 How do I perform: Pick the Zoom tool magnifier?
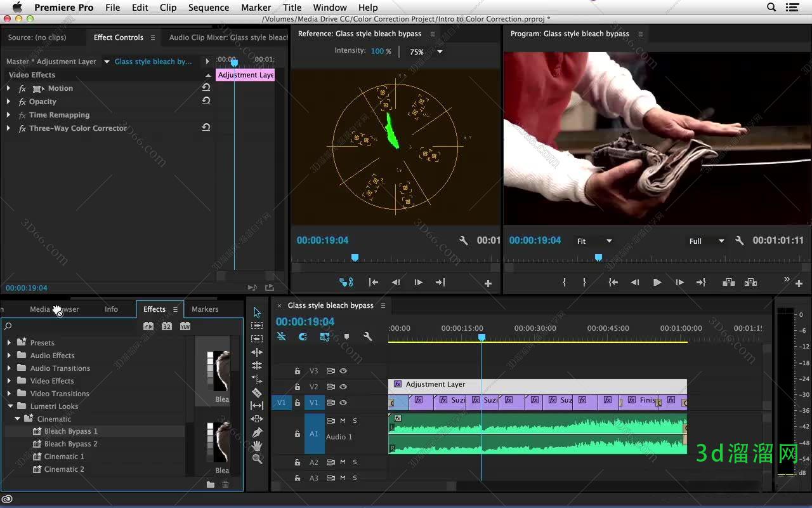point(257,459)
